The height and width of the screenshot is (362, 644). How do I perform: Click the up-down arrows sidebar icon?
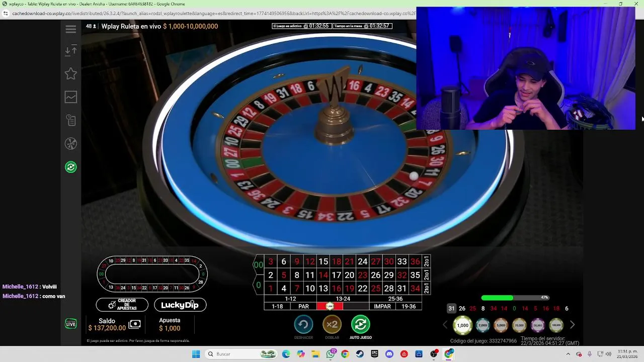pos(70,50)
